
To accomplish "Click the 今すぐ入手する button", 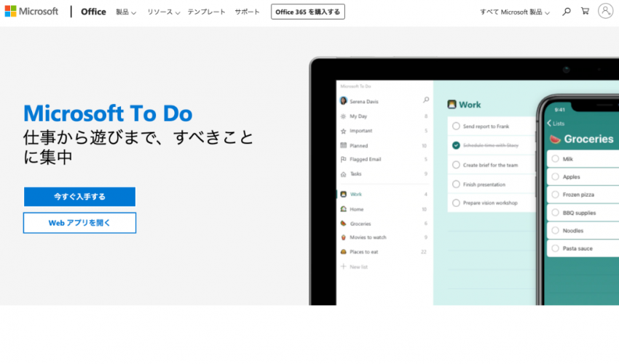I will coord(79,197).
